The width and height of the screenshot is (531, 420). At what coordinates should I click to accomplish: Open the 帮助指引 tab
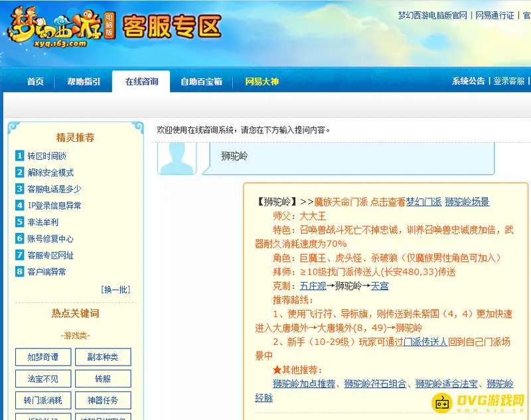(x=84, y=82)
